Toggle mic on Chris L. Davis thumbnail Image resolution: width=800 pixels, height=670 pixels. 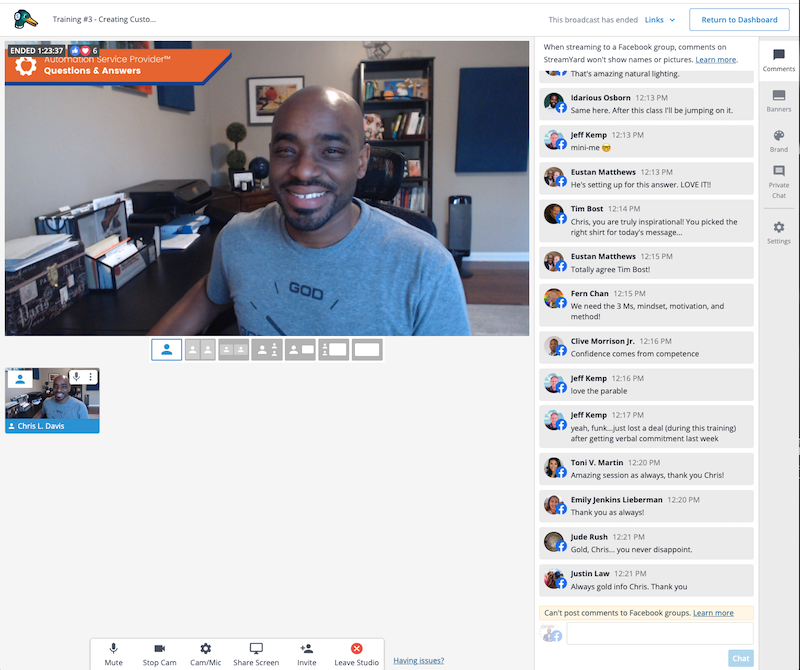(76, 377)
